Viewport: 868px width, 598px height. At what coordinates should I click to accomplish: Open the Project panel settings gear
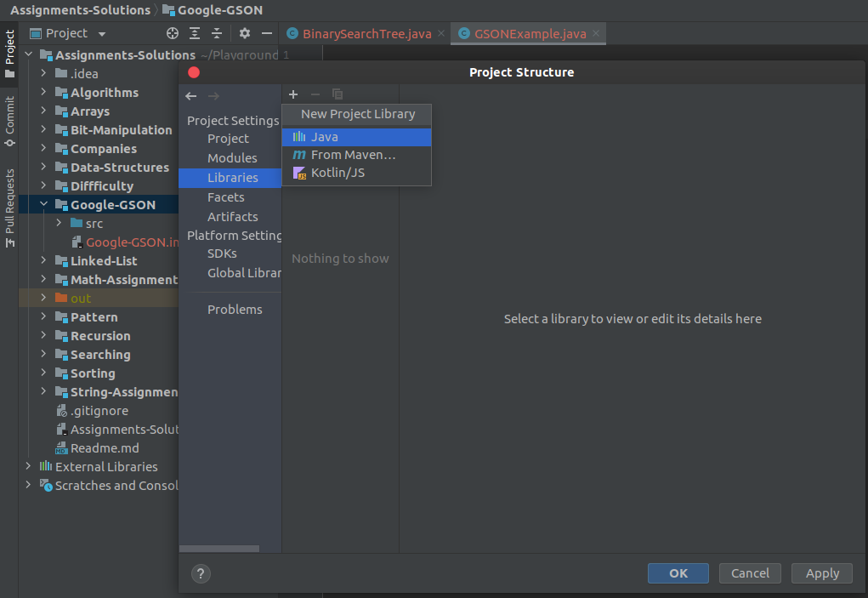(x=245, y=33)
